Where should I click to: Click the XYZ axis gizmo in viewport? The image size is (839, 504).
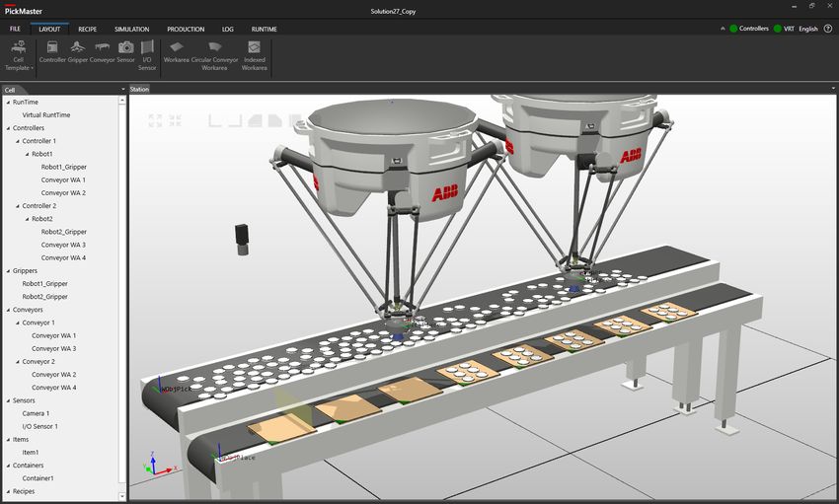(158, 467)
